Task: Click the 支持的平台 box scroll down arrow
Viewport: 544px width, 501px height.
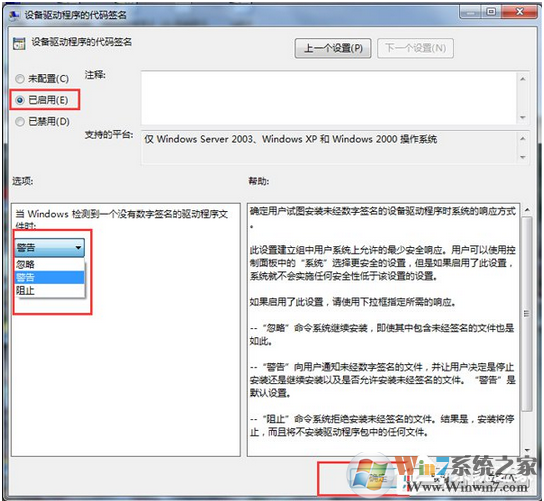Action: (x=523, y=157)
